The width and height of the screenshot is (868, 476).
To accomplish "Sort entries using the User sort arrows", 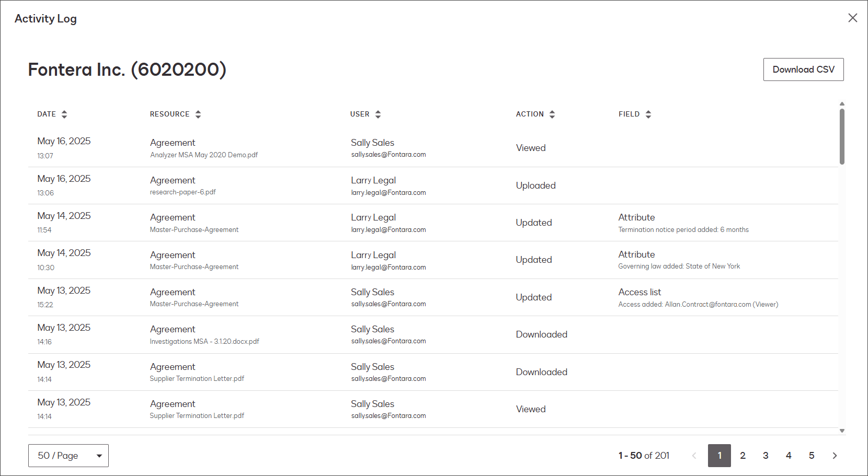I will pyautogui.click(x=378, y=114).
